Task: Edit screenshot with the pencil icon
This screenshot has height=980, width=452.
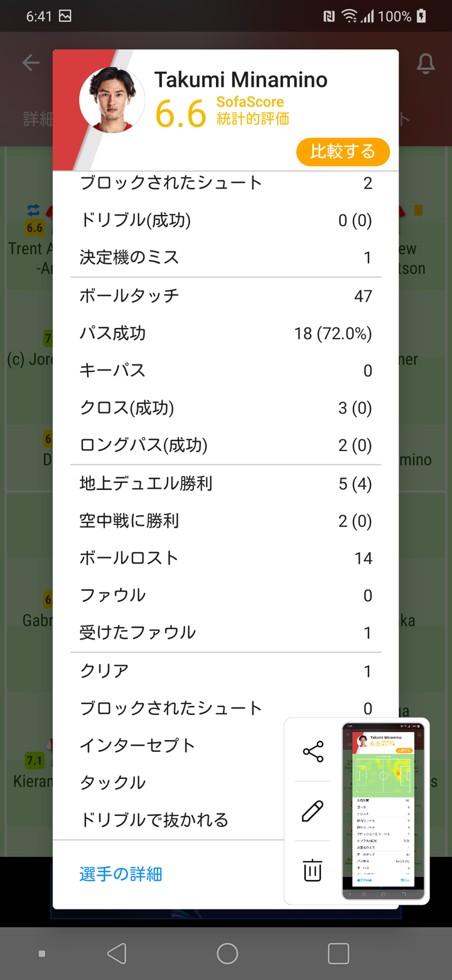Action: (x=313, y=811)
